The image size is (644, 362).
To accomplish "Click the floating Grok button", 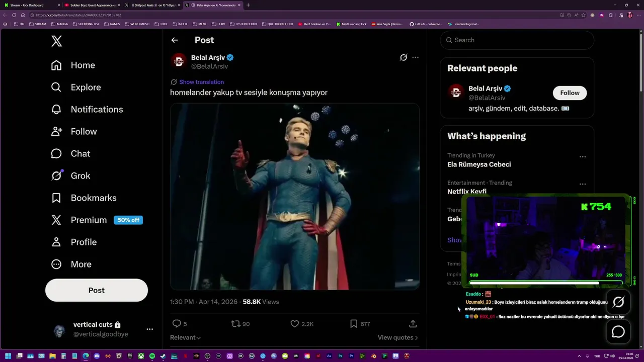I will click(618, 302).
